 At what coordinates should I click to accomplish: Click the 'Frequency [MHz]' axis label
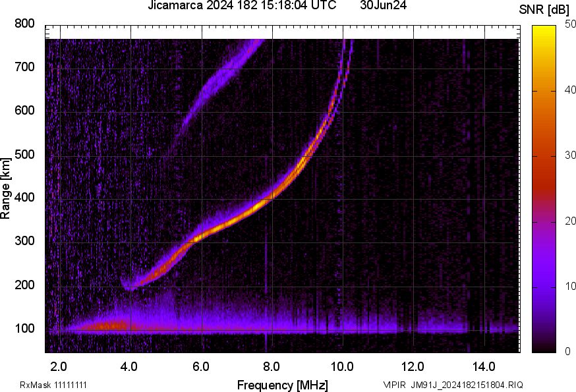click(x=283, y=385)
